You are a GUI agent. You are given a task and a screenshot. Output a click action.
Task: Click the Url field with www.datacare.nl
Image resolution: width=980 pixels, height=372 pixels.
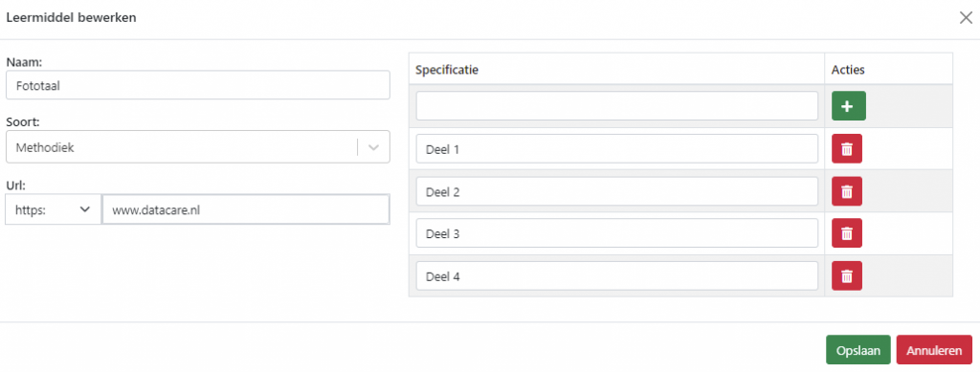[246, 209]
